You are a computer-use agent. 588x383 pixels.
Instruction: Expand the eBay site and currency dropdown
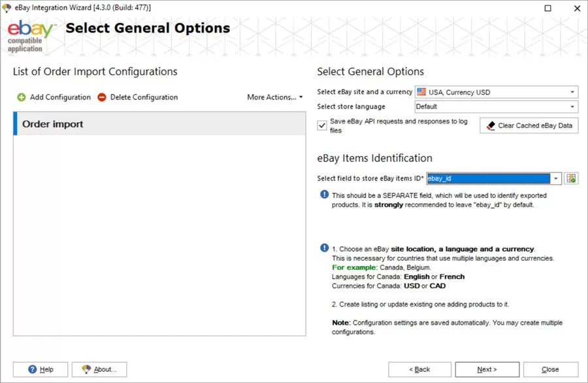(x=574, y=92)
